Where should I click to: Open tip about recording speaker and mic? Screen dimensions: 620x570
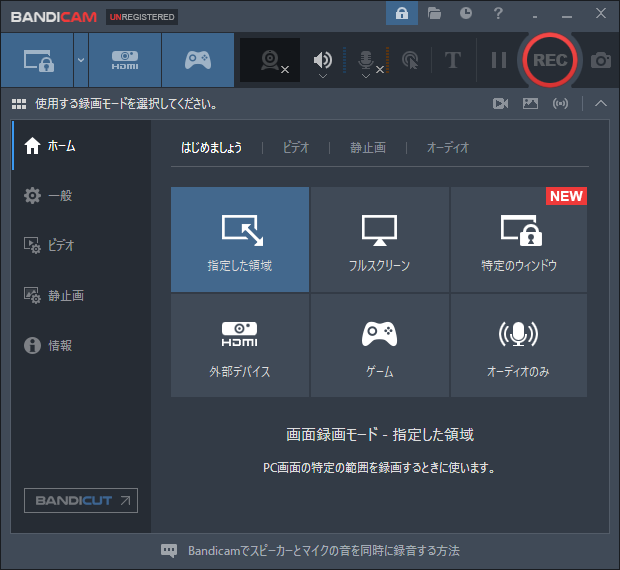click(324, 551)
